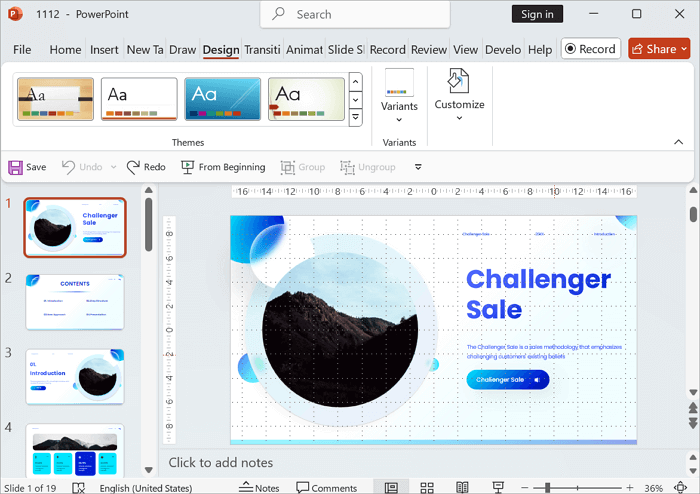Click the Save icon in quick toolbar
This screenshot has width=700, height=494.
coord(15,167)
